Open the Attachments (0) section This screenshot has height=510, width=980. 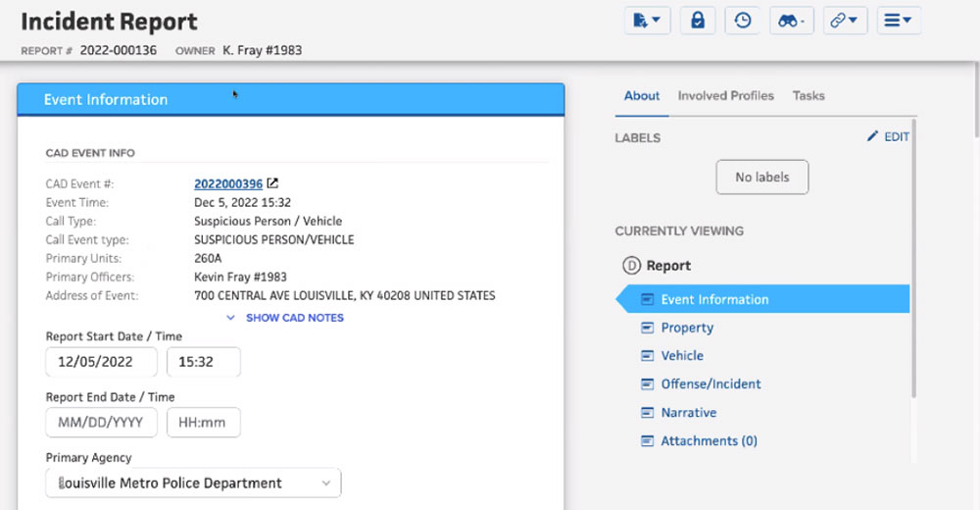[x=709, y=441]
